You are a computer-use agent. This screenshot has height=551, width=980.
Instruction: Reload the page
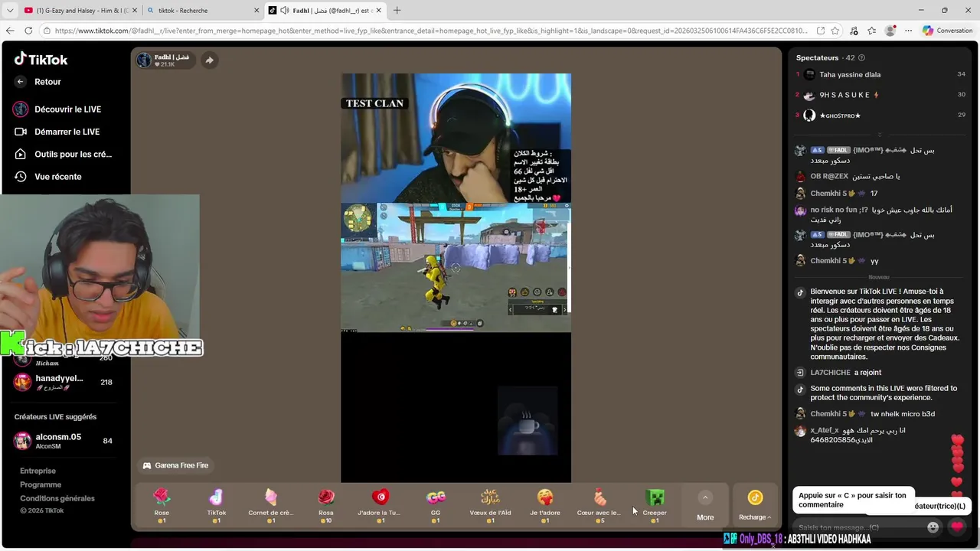point(28,31)
